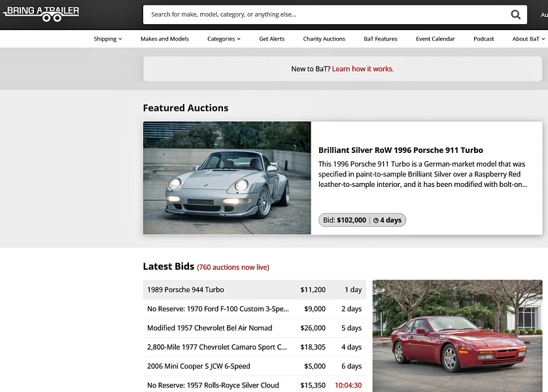This screenshot has height=392, width=548.
Task: Expand the Shipping dropdown menu
Action: coord(108,39)
